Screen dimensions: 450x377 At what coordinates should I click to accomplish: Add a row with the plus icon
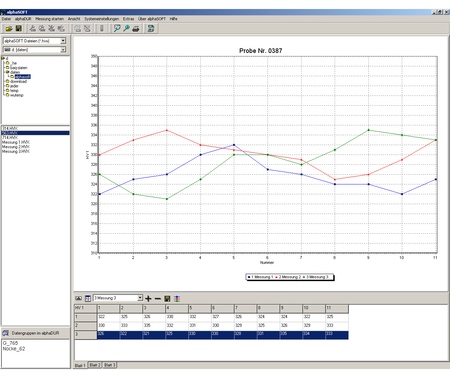point(148,298)
